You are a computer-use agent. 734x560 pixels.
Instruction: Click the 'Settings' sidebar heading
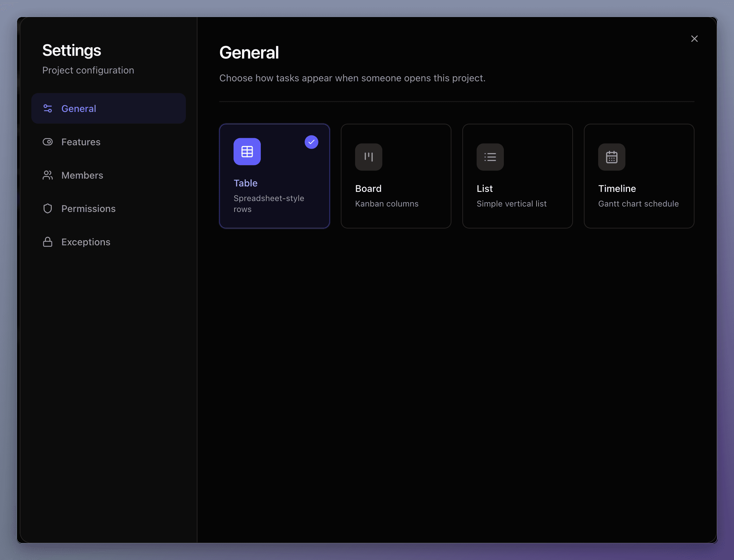pyautogui.click(x=71, y=50)
